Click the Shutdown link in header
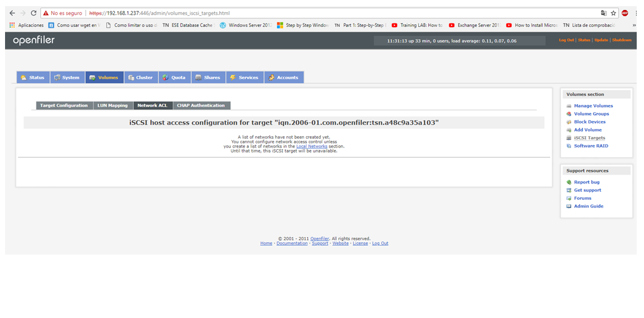Screen dimensions: 644x318 [622, 40]
